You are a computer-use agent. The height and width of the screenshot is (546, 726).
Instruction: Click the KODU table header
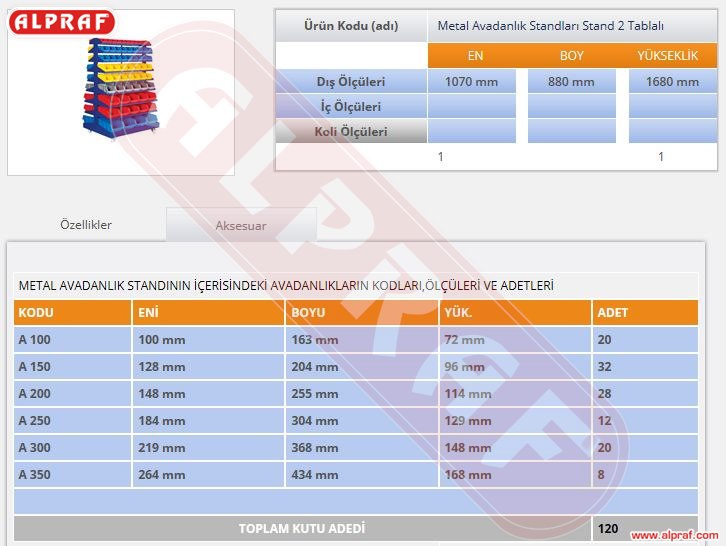click(72, 312)
